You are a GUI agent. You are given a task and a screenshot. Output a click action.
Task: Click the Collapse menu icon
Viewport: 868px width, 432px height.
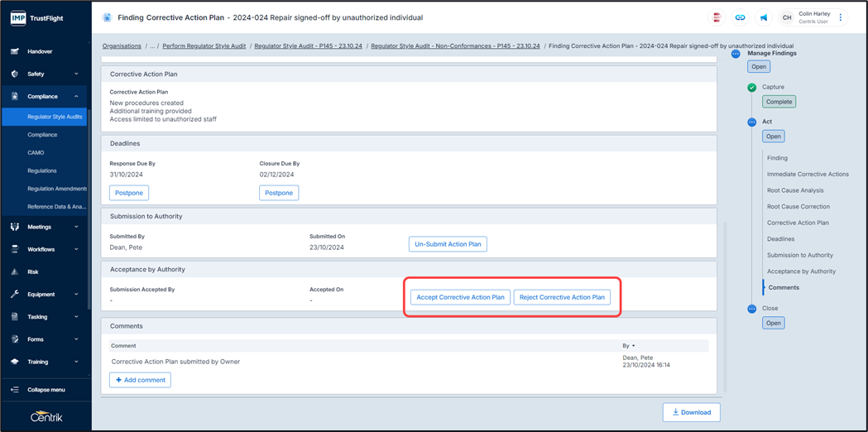(15, 390)
